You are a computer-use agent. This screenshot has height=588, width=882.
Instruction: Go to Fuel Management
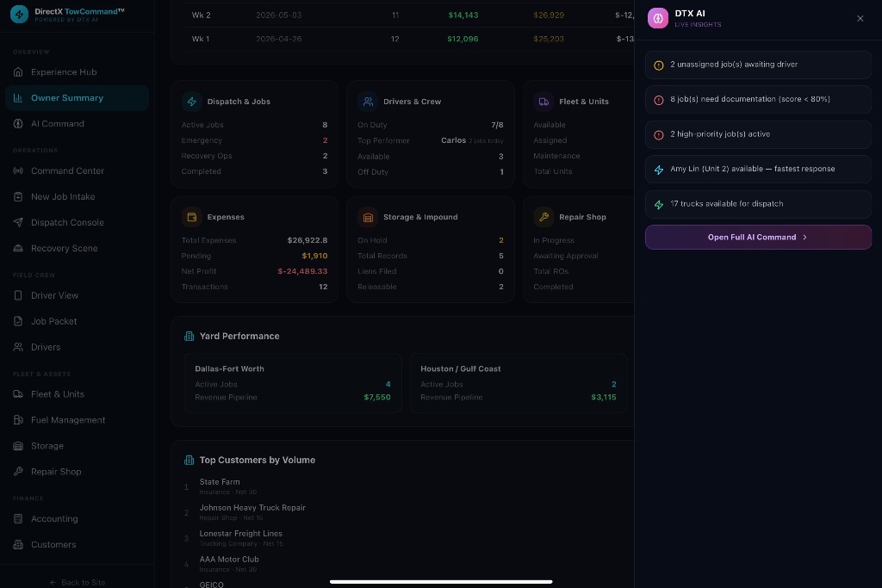pos(77,420)
